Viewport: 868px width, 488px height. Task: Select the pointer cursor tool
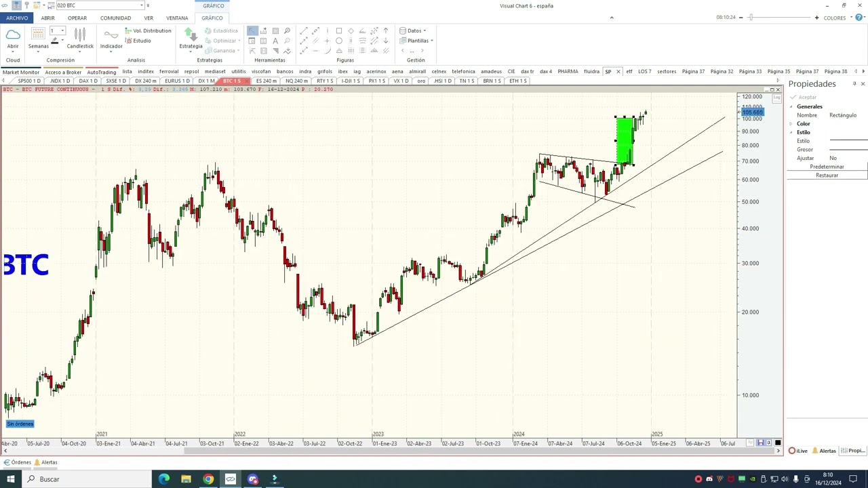[x=252, y=30]
